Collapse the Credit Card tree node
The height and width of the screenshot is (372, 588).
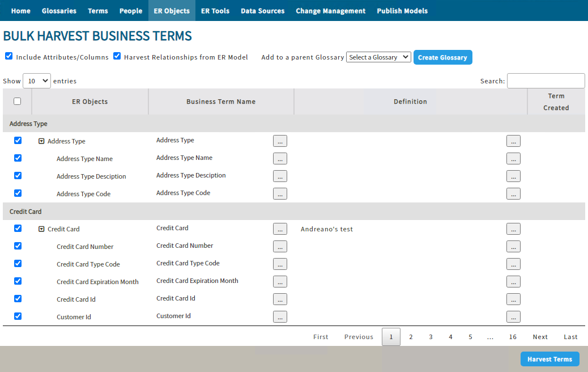(41, 229)
